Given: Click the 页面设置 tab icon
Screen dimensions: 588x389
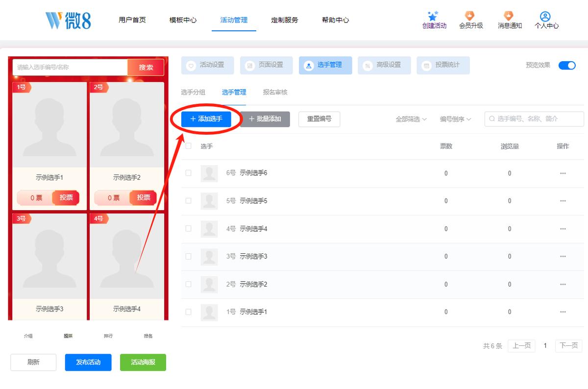Looking at the screenshot, I should [250, 65].
